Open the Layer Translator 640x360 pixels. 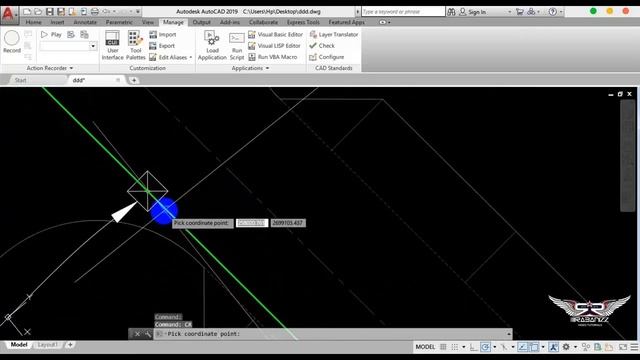[334, 35]
